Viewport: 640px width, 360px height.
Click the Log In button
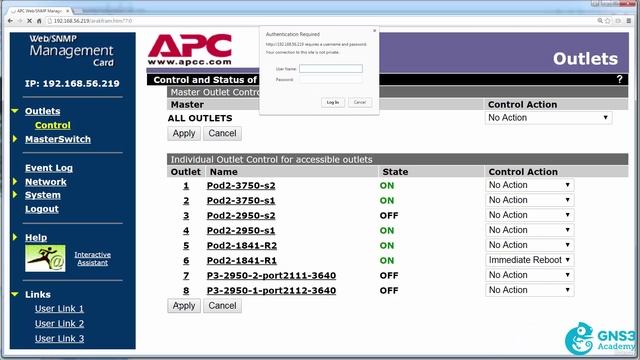tap(333, 102)
